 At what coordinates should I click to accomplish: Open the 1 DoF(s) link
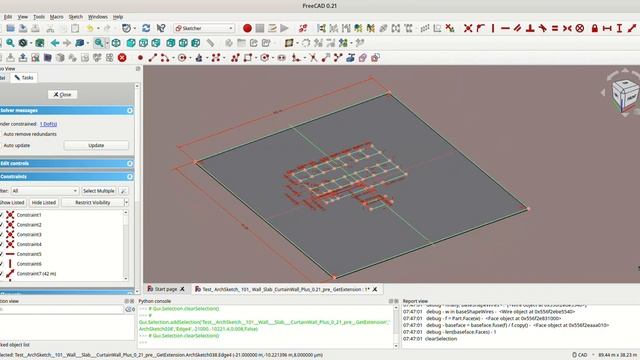tap(49, 124)
